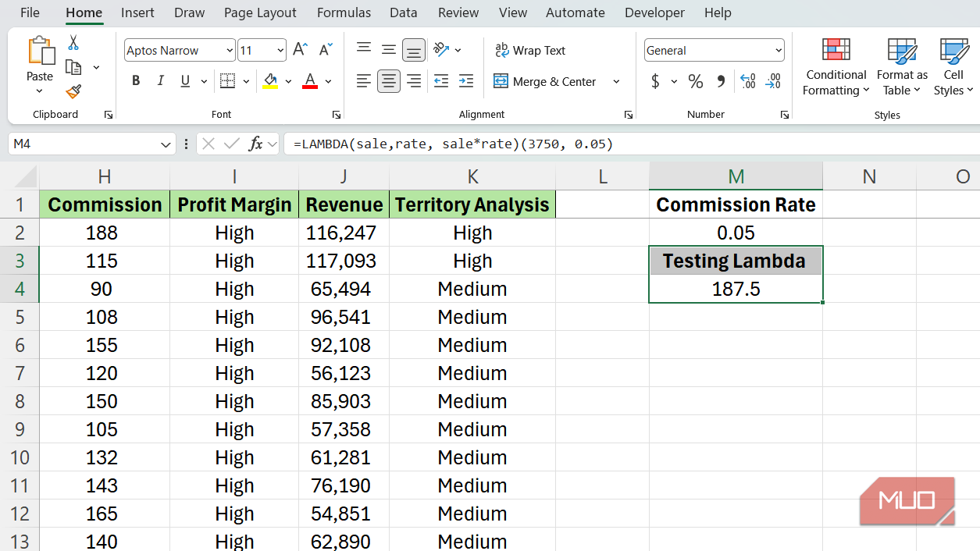The image size is (980, 551).
Task: Select cell showing revenue 116,247
Action: pyautogui.click(x=344, y=233)
